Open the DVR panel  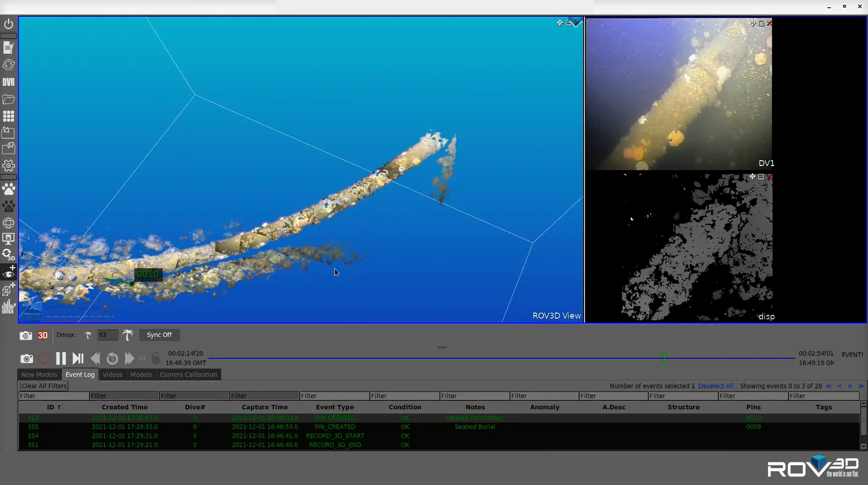[9, 82]
